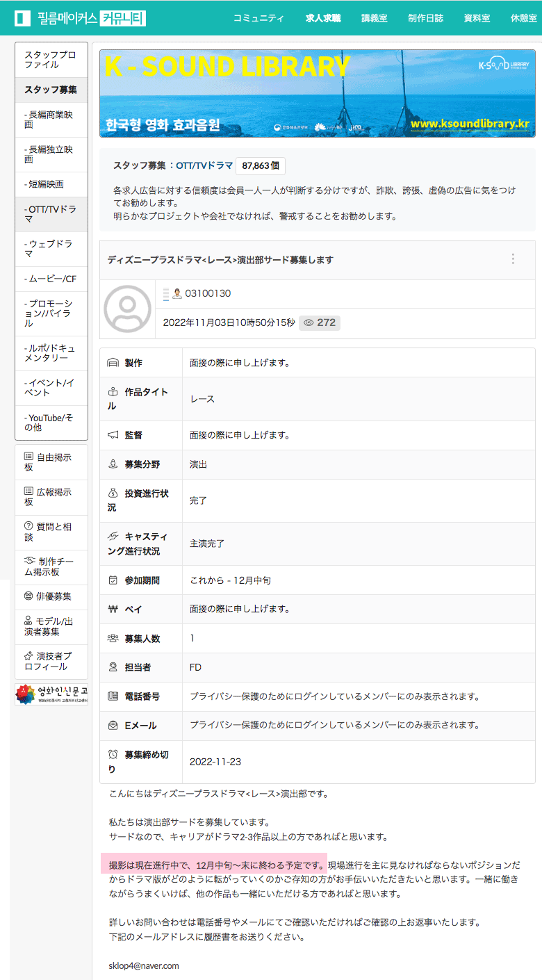This screenshot has height=980, width=542.
Task: Click the K-Sound Library banner ad
Action: pos(317,93)
